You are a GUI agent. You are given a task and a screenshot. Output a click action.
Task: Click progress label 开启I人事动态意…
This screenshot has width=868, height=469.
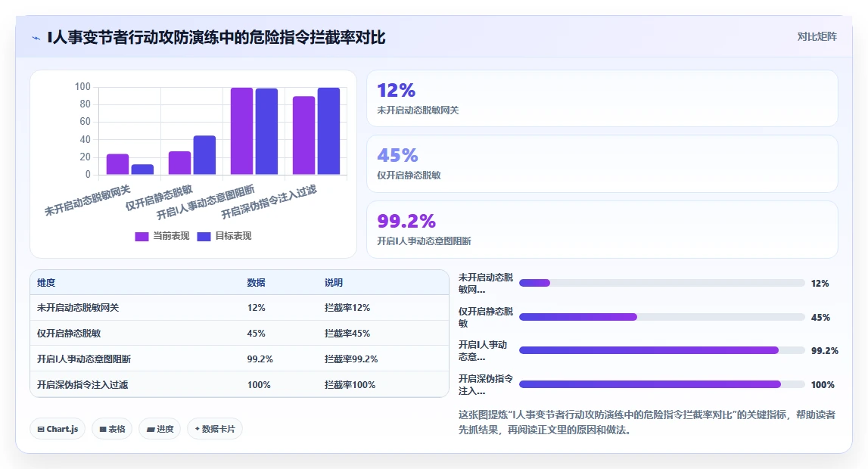pos(483,351)
